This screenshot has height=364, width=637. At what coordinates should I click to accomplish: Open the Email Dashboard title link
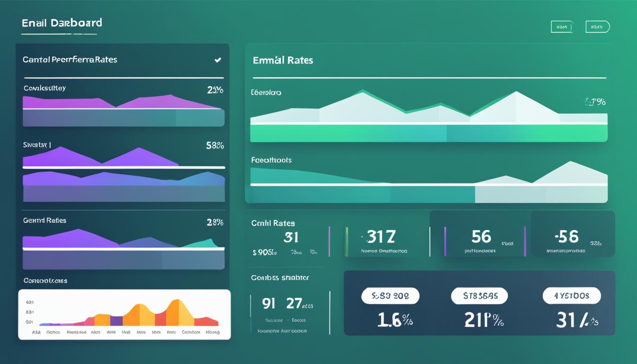click(62, 23)
